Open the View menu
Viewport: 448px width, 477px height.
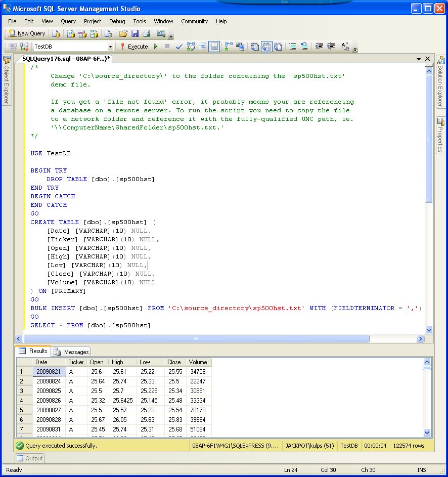point(47,21)
